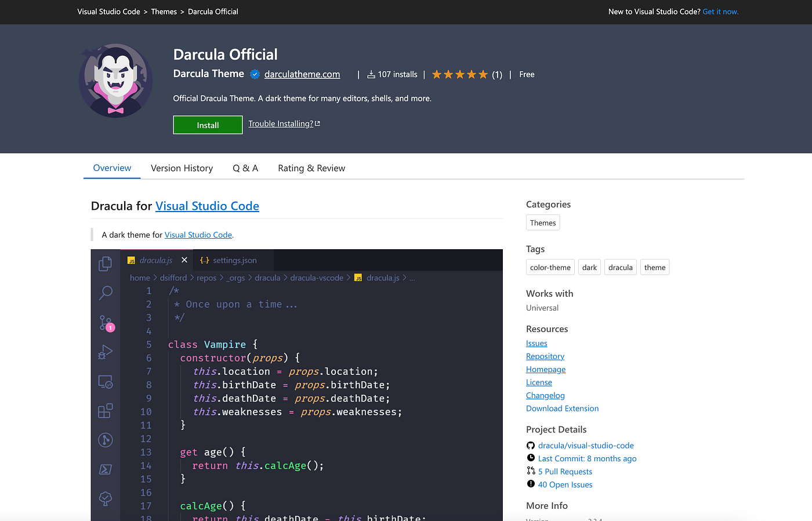Click the download icon beside 107 installs
This screenshot has width=812, height=521.
pyautogui.click(x=371, y=74)
